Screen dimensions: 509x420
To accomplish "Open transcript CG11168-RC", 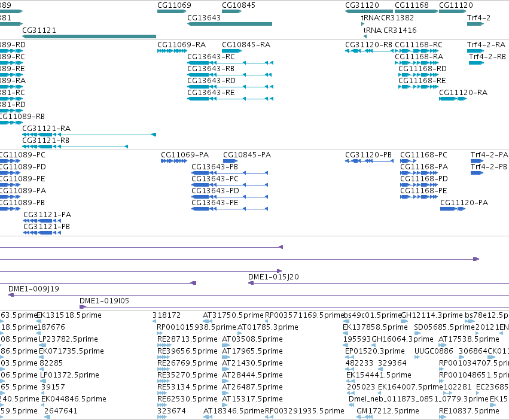I will coord(417,51).
